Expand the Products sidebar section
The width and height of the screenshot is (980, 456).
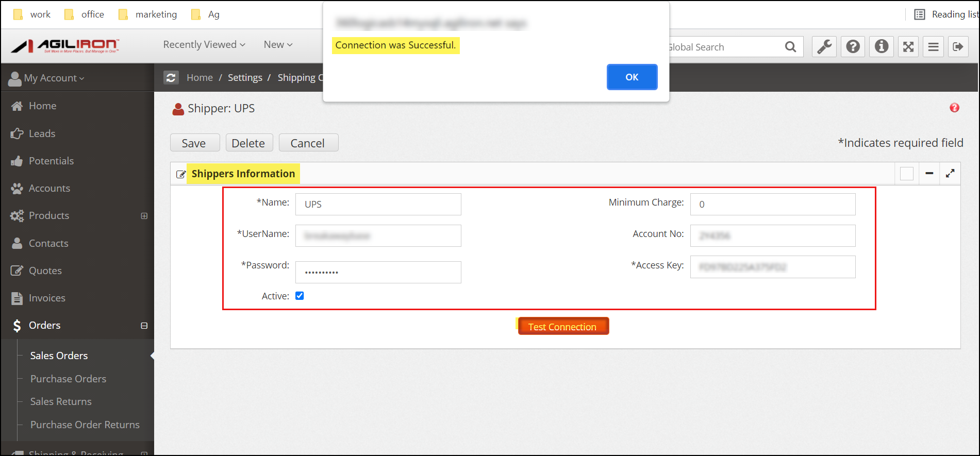click(x=144, y=216)
